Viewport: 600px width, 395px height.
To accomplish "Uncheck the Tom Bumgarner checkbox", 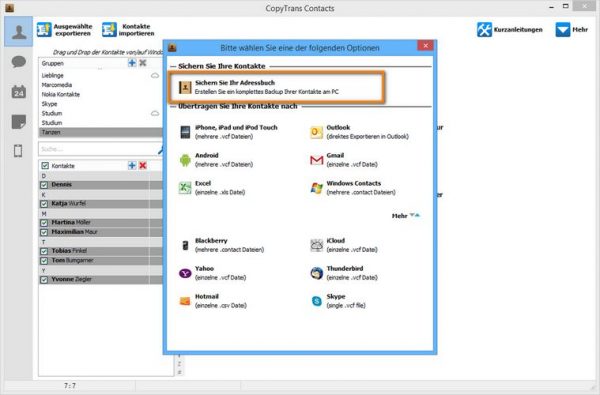I will [44, 261].
